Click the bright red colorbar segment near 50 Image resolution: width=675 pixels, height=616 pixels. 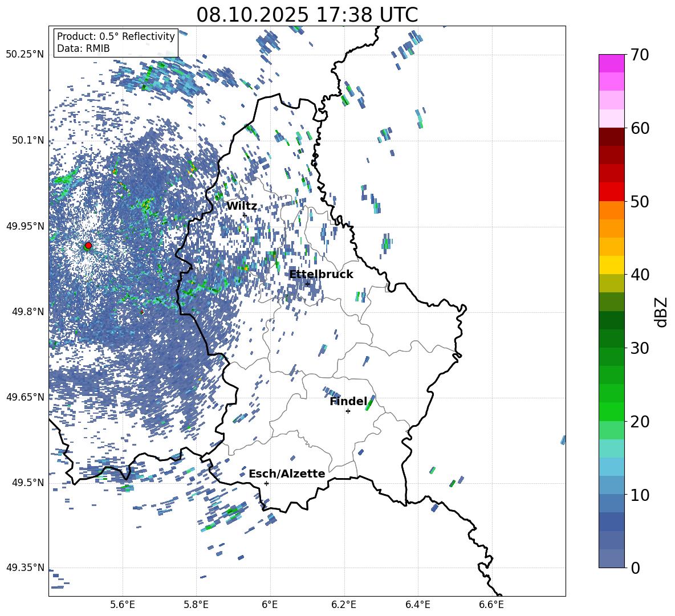point(612,192)
